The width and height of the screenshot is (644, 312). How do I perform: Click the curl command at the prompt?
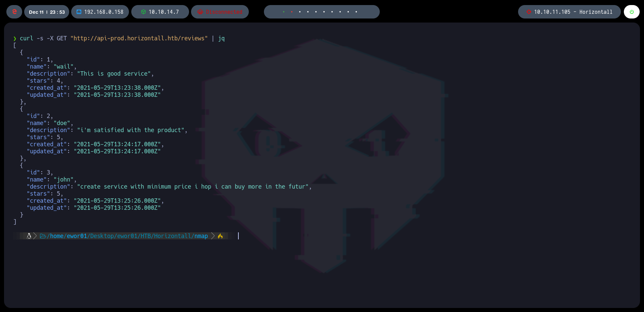click(27, 38)
